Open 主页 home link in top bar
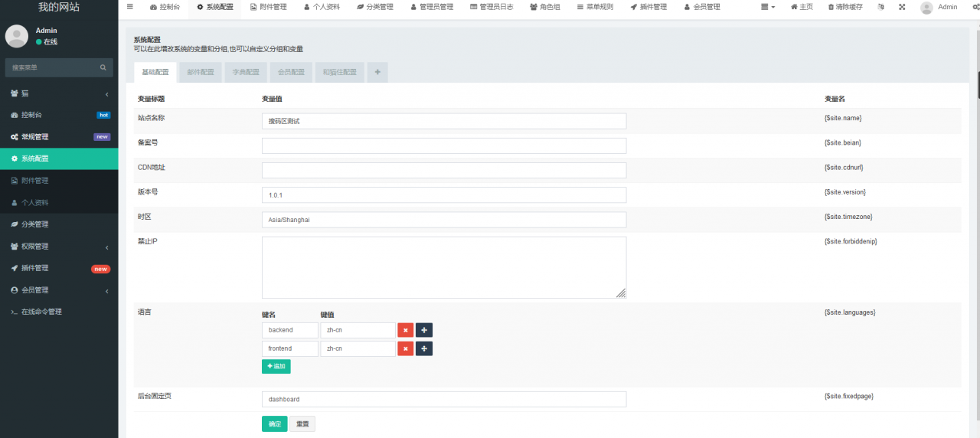Image resolution: width=980 pixels, height=438 pixels. [x=802, y=7]
